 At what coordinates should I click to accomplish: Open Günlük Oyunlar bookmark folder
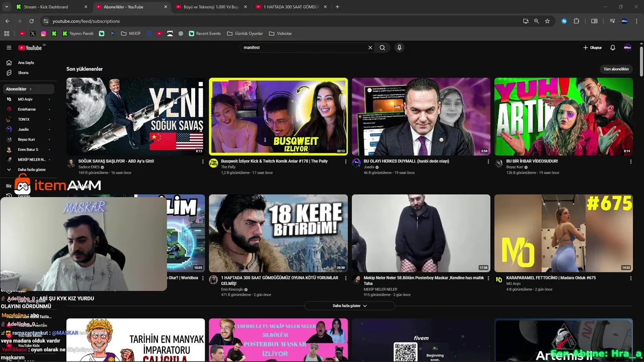pyautogui.click(x=245, y=34)
